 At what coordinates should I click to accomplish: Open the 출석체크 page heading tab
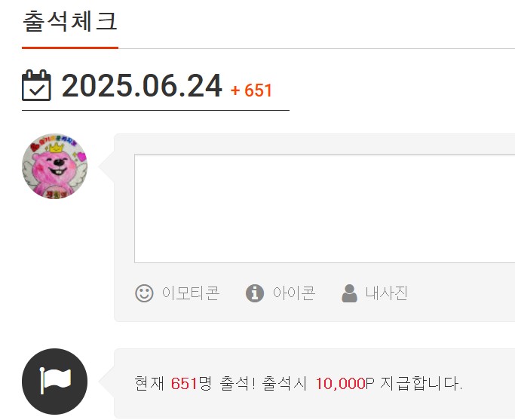[x=70, y=21]
